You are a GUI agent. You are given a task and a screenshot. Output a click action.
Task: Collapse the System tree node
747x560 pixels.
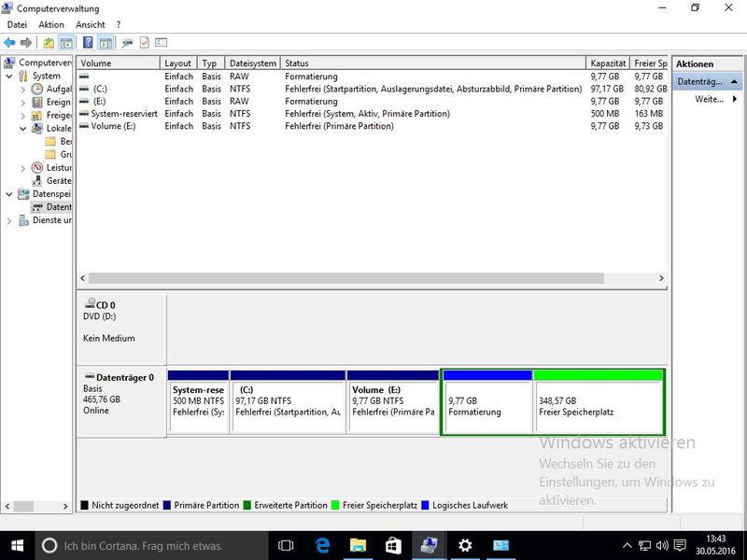[x=9, y=77]
